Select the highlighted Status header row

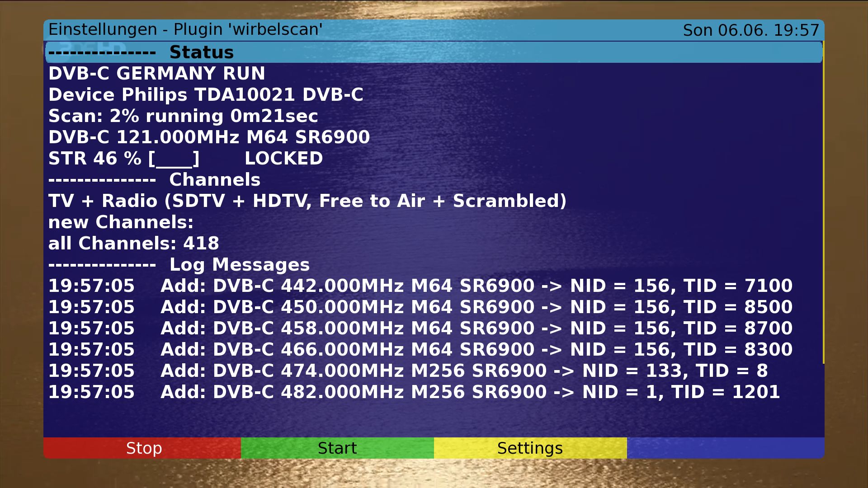[433, 52]
